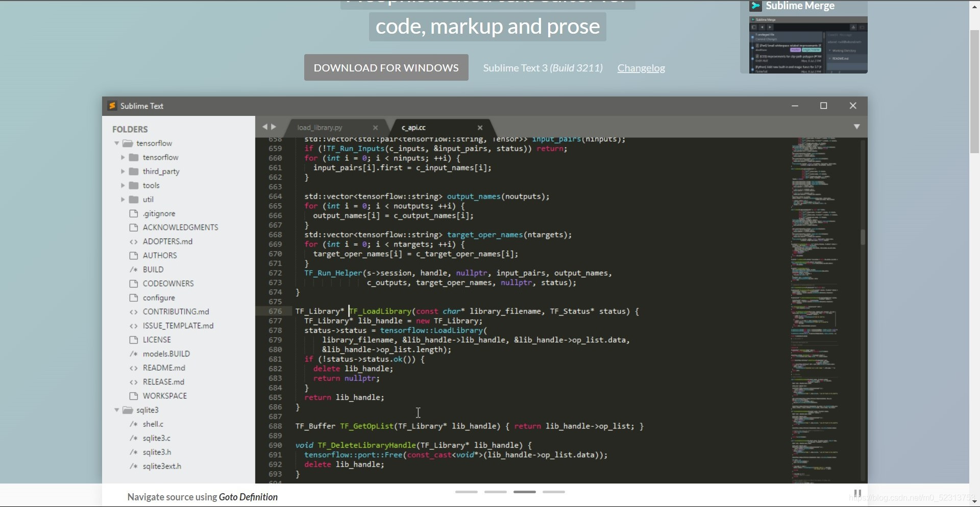980x507 pixels.
Task: Expand the tools folder
Action: pos(123,185)
